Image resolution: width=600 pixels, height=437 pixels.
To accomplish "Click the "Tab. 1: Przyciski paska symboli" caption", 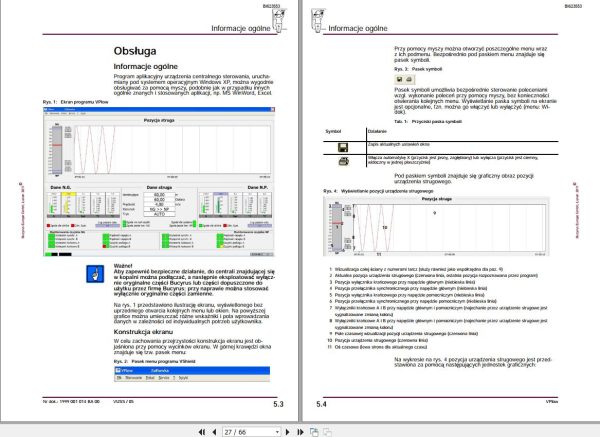I will (x=428, y=121).
